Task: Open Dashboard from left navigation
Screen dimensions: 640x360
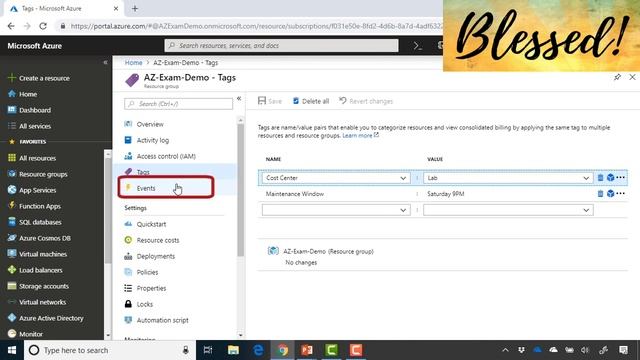Action: (x=35, y=110)
